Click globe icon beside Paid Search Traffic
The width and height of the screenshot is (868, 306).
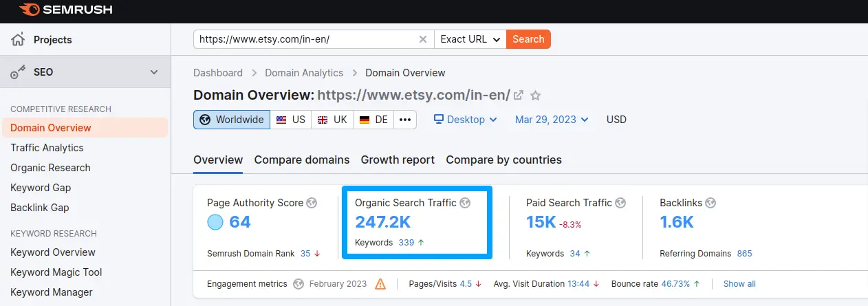click(620, 203)
